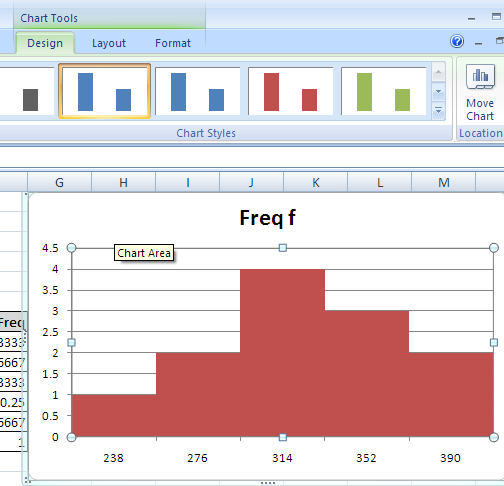Open the Layout tab
The width and height of the screenshot is (504, 486).
click(109, 43)
